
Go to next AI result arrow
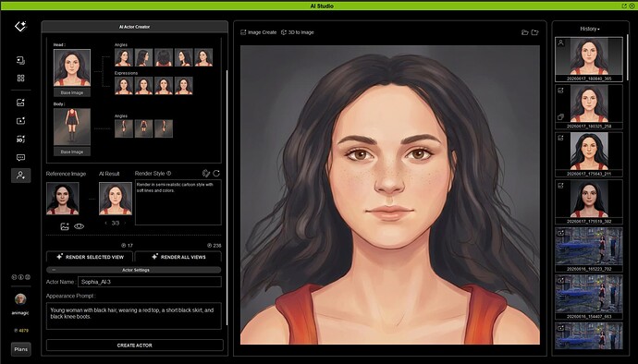tap(125, 223)
